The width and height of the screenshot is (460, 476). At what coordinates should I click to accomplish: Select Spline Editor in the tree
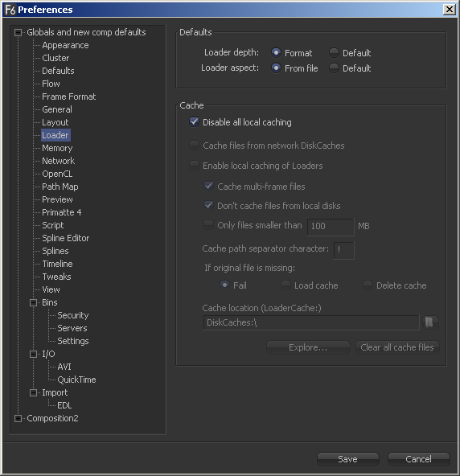pos(66,238)
